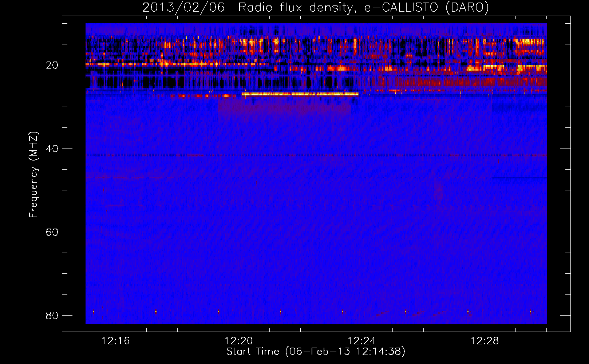This screenshot has height=364, width=589.
Task: Click the spectrogram at 60 MHz and 12:24
Action: tap(362, 232)
